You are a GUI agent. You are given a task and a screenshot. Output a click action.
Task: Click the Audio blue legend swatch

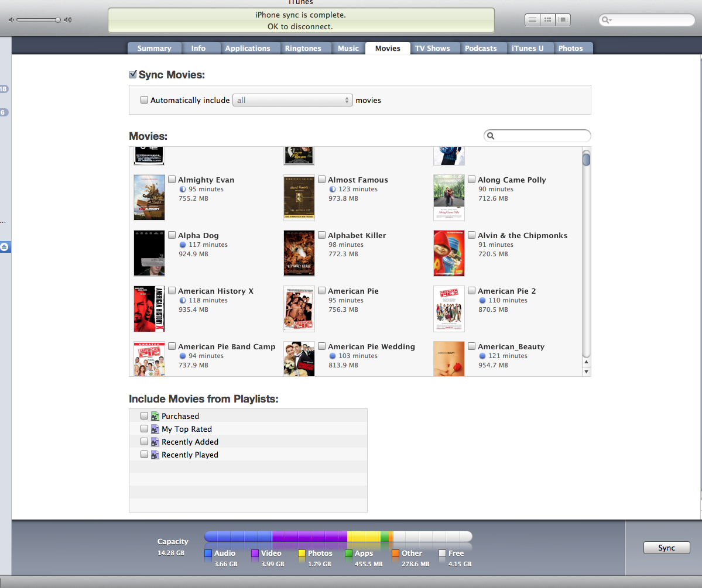[208, 553]
